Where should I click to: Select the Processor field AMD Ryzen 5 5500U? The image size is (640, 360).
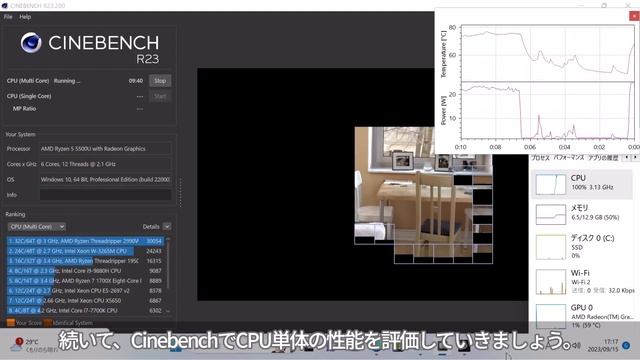[x=105, y=149]
